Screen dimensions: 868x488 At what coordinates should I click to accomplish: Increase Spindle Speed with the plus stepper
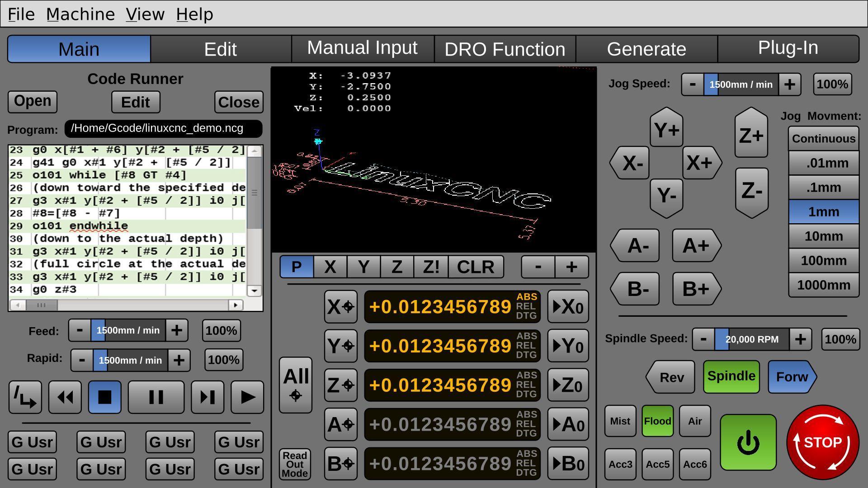(801, 339)
